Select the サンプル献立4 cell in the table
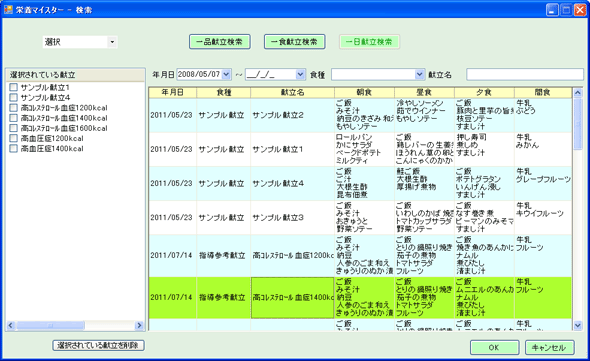 click(292, 184)
